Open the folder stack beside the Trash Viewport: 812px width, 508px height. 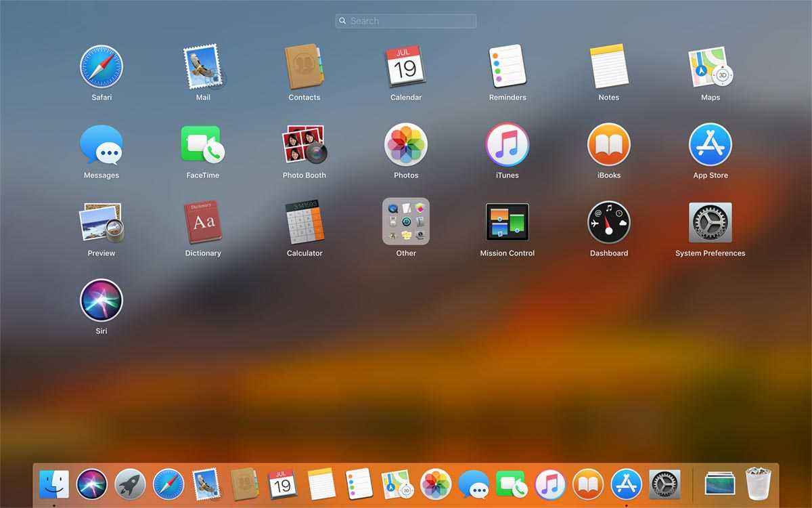click(x=719, y=484)
